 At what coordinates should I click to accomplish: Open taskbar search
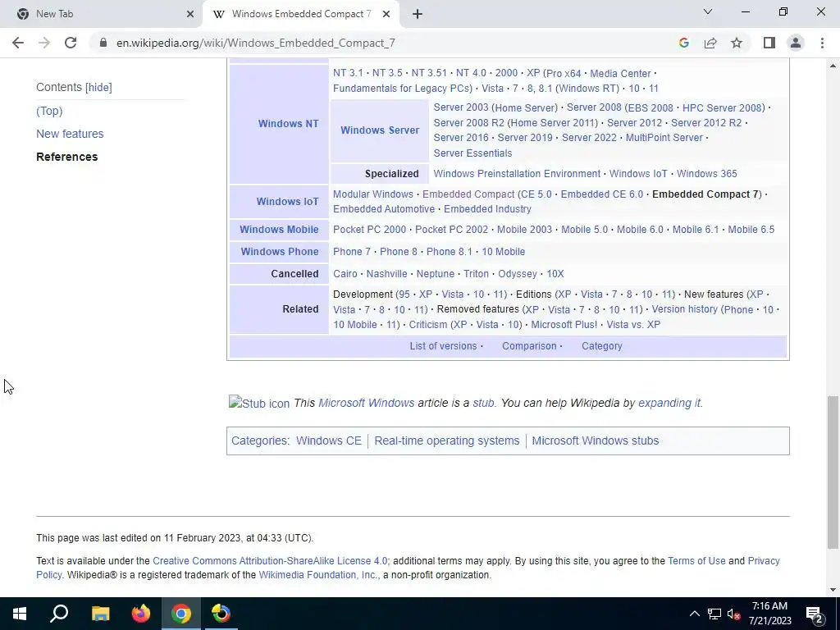pos(59,614)
